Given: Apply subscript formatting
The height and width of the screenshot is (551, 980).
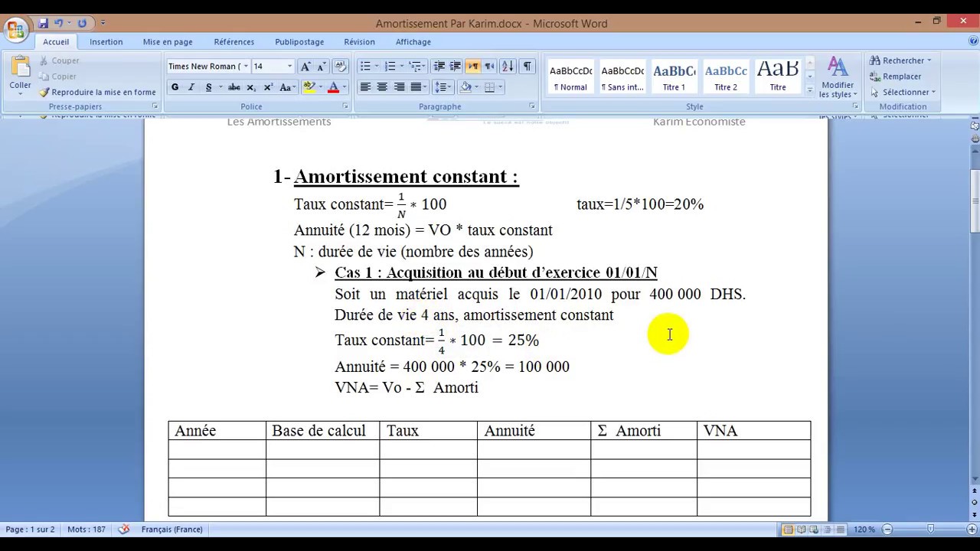Looking at the screenshot, I should [251, 87].
